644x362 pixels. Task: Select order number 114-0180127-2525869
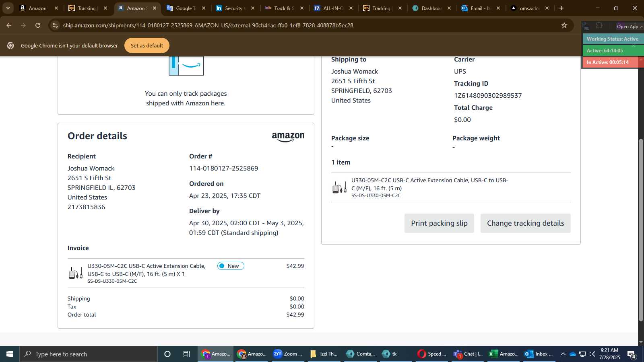(224, 169)
